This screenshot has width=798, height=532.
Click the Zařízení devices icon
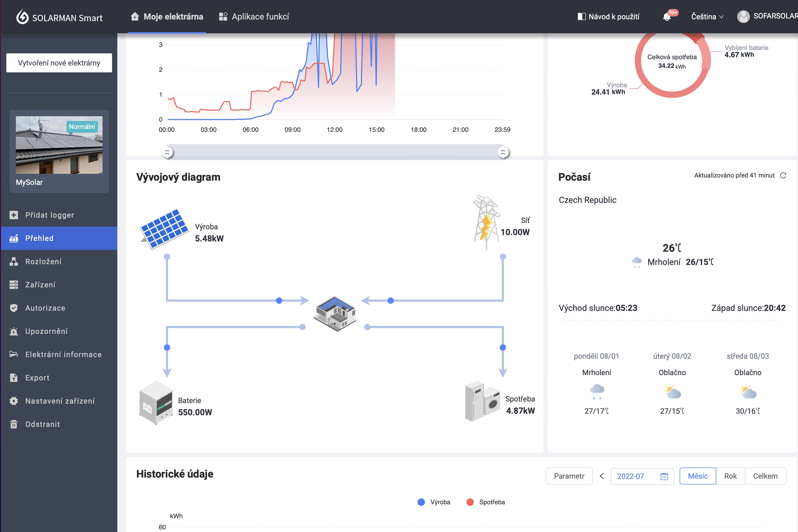(x=13, y=285)
